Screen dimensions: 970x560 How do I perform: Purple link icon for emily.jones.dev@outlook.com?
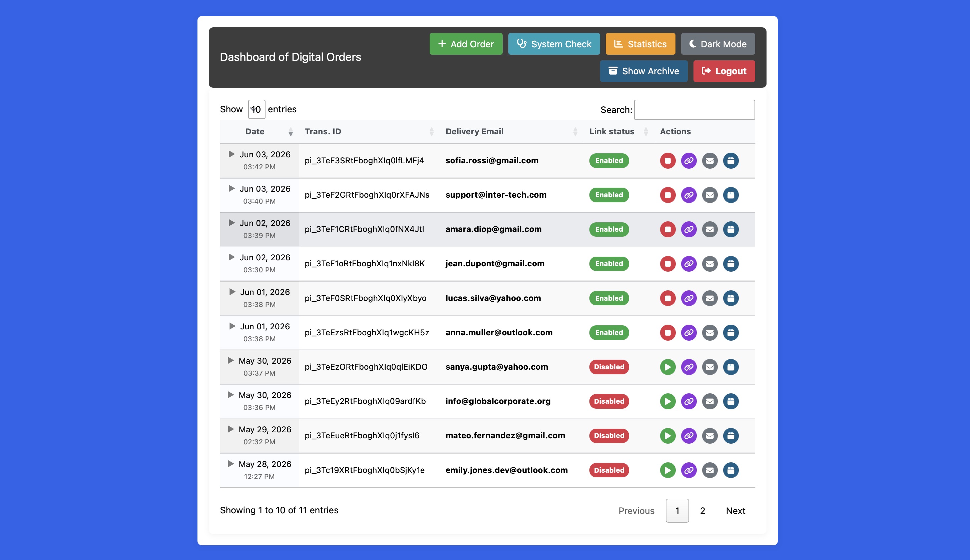[689, 470]
